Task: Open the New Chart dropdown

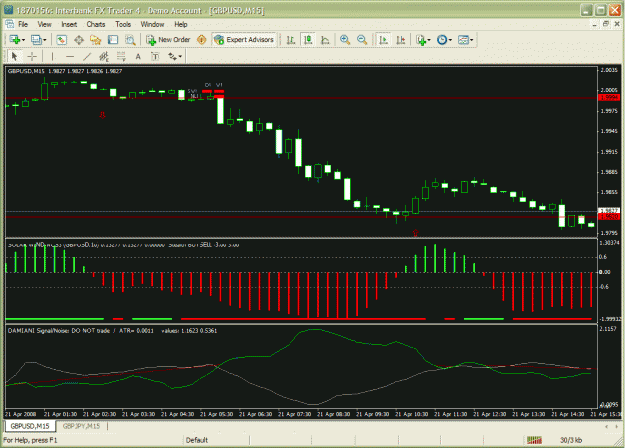Action: [17, 40]
